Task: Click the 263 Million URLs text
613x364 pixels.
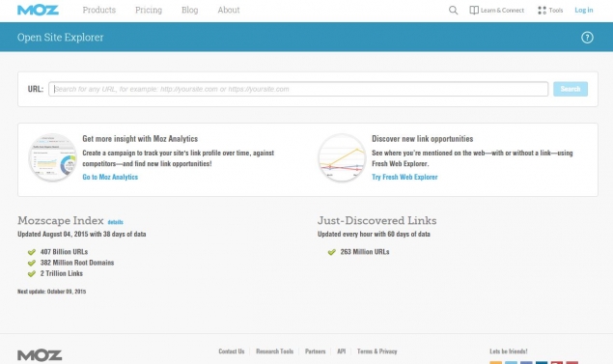Action: click(365, 252)
